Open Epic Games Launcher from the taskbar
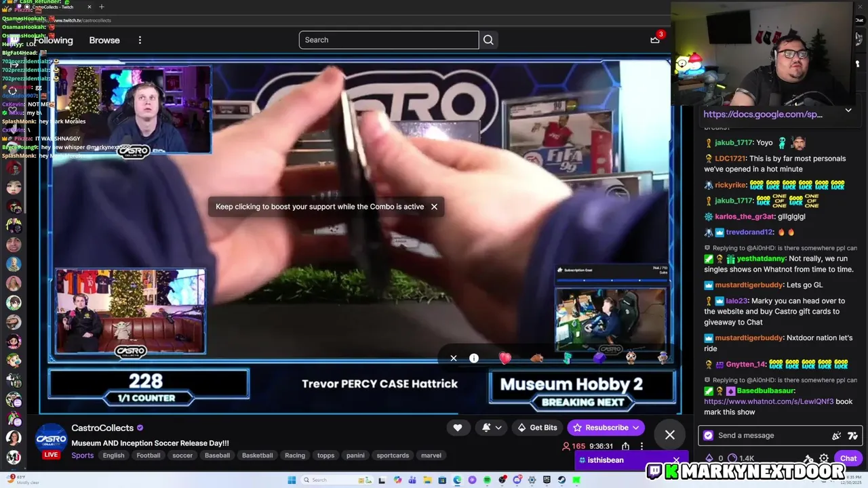Screen dimensions: 868x488 click(x=547, y=480)
